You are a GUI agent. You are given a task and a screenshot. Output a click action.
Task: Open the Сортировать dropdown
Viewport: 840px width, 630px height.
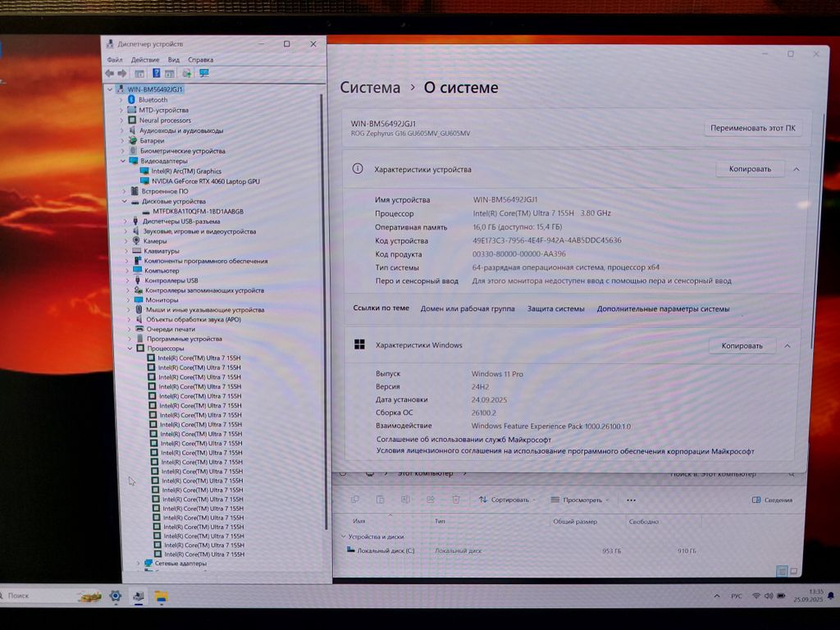pos(509,500)
